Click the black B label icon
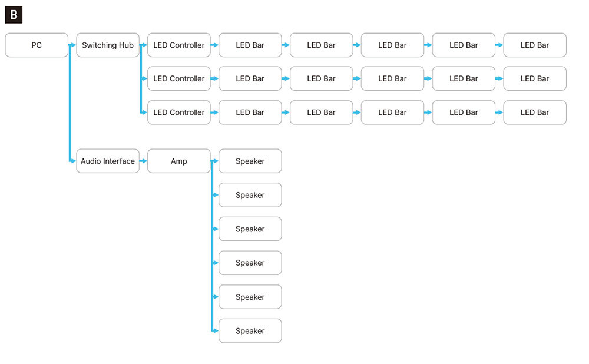This screenshot has height=364, width=589. [14, 15]
